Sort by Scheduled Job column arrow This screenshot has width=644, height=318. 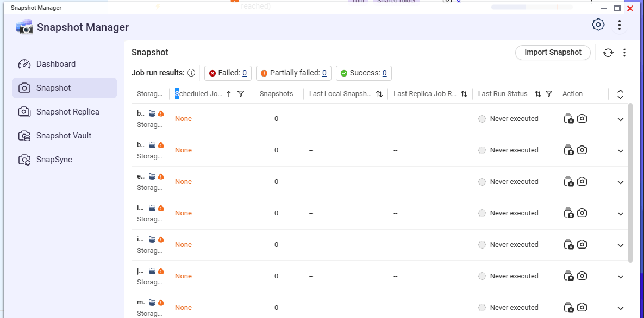click(229, 94)
